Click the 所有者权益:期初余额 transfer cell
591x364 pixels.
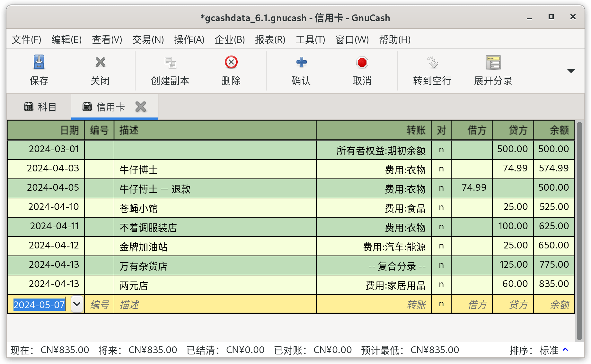[x=374, y=150]
